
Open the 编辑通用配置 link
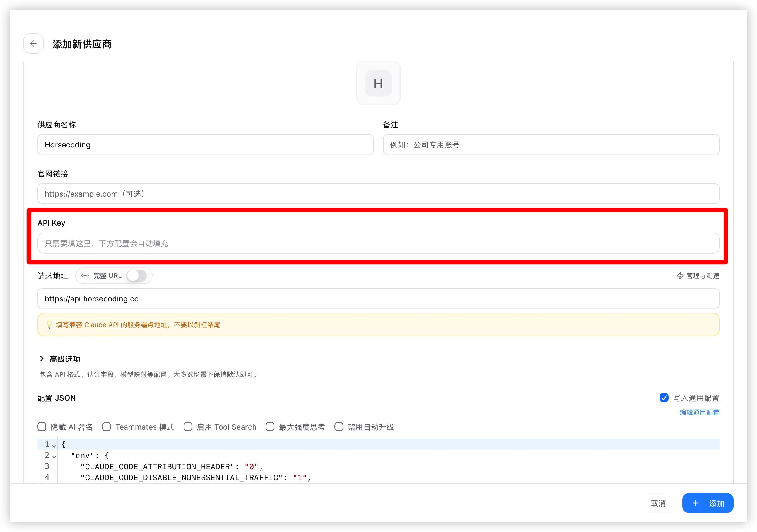pos(699,412)
